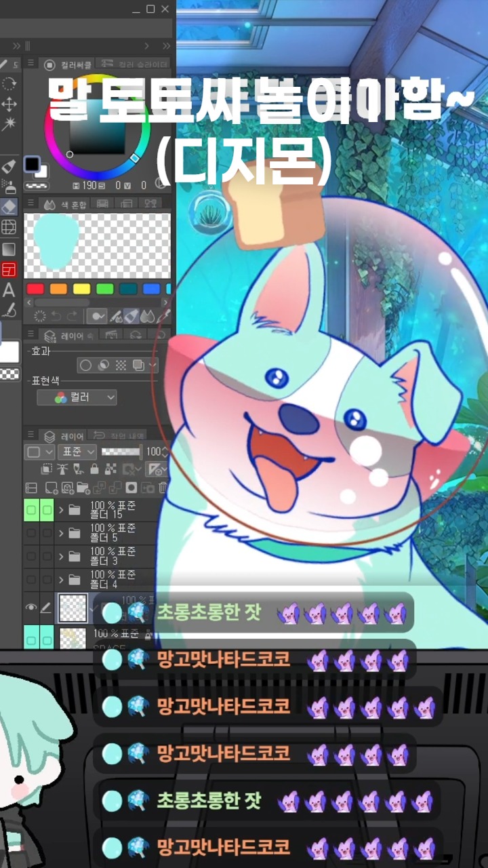The width and height of the screenshot is (488, 868).
Task: Switch to the 작업 내역 history tab
Action: [x=117, y=436]
